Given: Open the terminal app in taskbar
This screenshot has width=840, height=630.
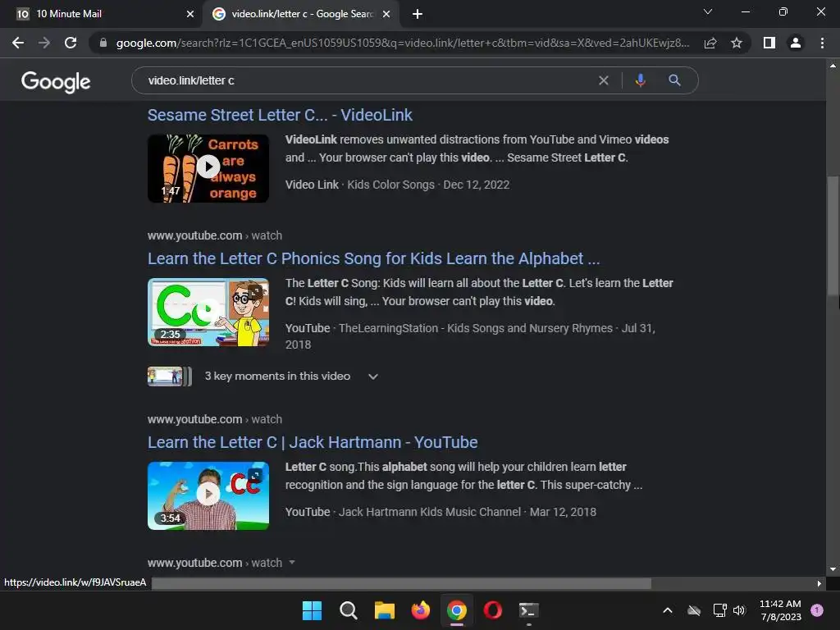Looking at the screenshot, I should (529, 610).
